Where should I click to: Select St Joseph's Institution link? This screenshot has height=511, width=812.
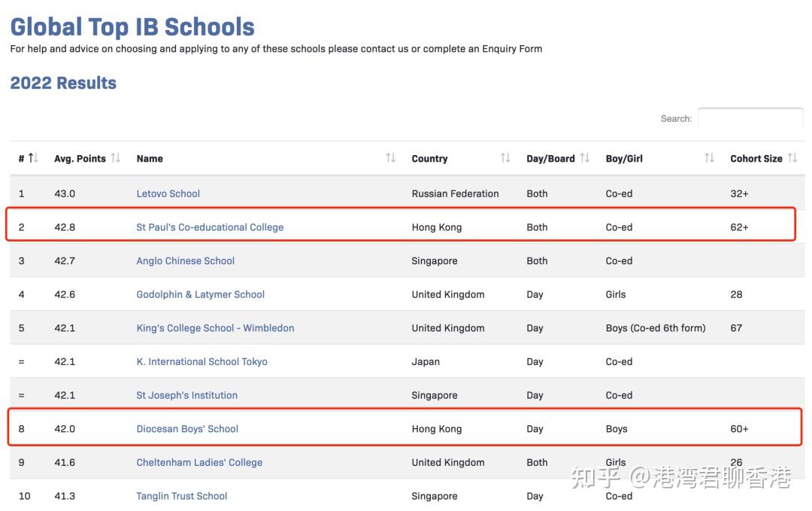click(x=186, y=395)
